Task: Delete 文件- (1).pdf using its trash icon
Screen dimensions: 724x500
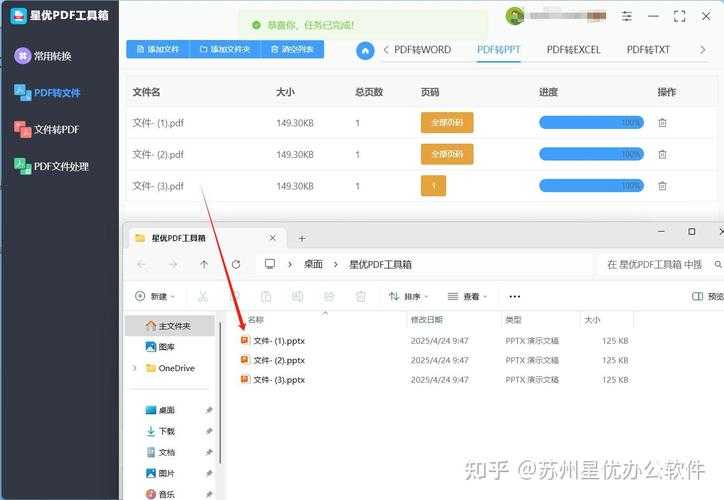Action: (662, 123)
